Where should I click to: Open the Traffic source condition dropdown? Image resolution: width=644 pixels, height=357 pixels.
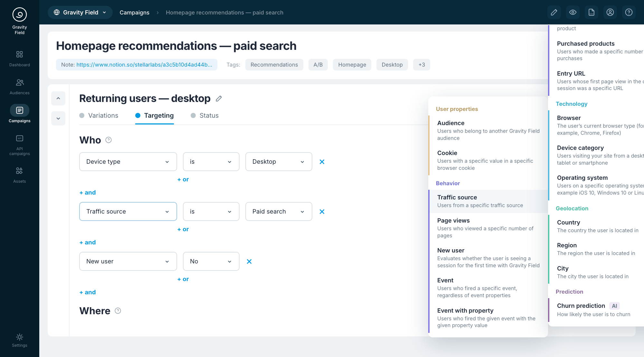point(128,211)
